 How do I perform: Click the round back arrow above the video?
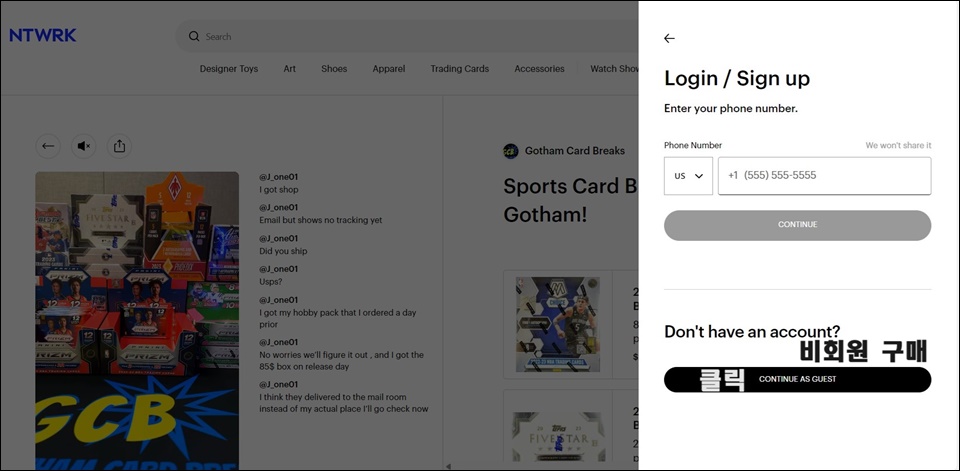tap(48, 146)
